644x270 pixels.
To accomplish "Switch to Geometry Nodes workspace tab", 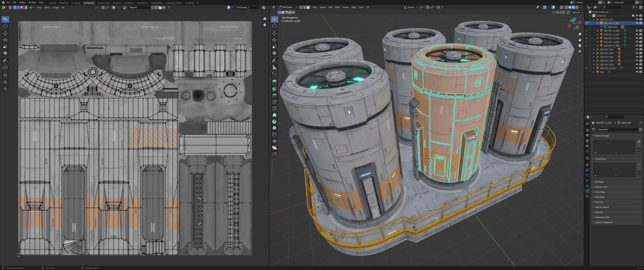I will click(174, 3).
